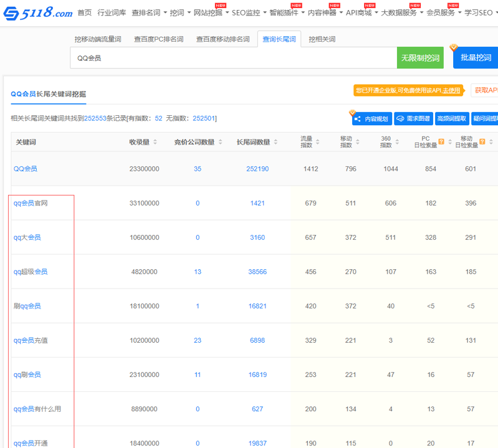Sort by 360指数 column arrows
This screenshot has height=448, width=498.
pyautogui.click(x=397, y=142)
